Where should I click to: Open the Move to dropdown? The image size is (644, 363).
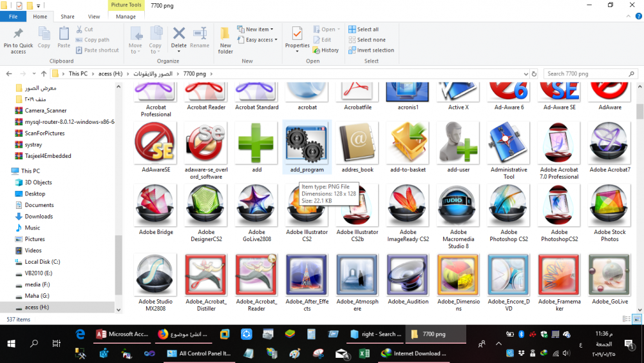135,40
